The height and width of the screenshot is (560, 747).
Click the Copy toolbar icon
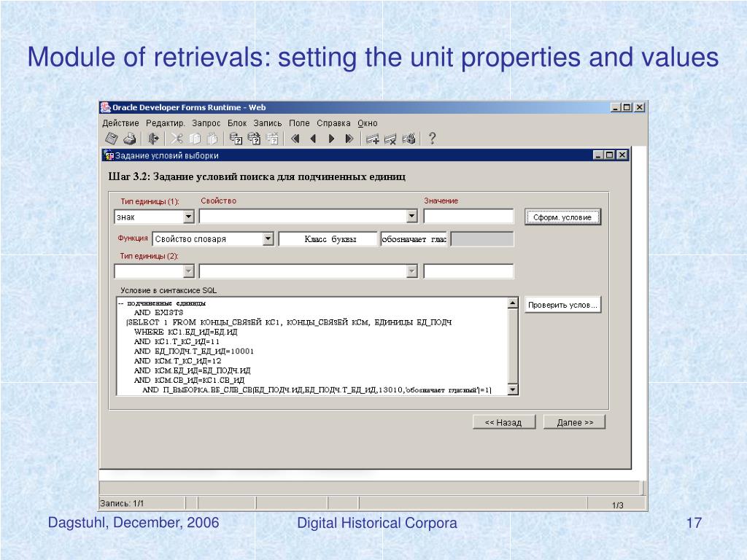click(x=195, y=139)
